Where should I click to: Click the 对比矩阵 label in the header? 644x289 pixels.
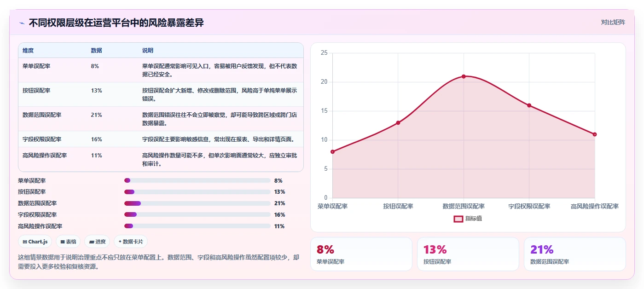click(x=613, y=22)
